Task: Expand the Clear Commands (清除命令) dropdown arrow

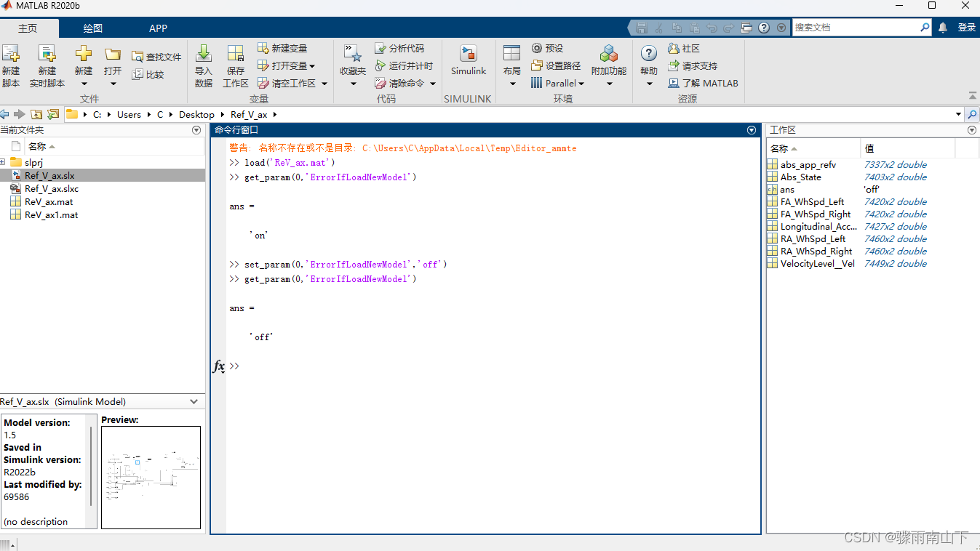Action: pyautogui.click(x=432, y=84)
